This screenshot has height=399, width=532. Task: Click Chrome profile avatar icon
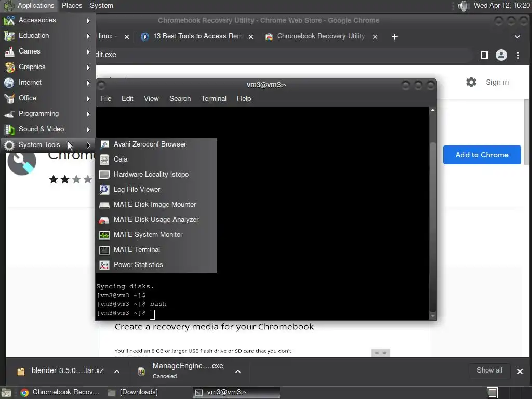[501, 55]
